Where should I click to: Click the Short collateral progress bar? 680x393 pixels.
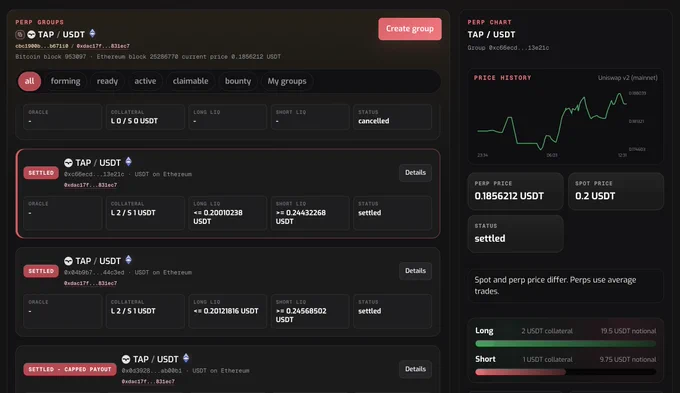566,372
